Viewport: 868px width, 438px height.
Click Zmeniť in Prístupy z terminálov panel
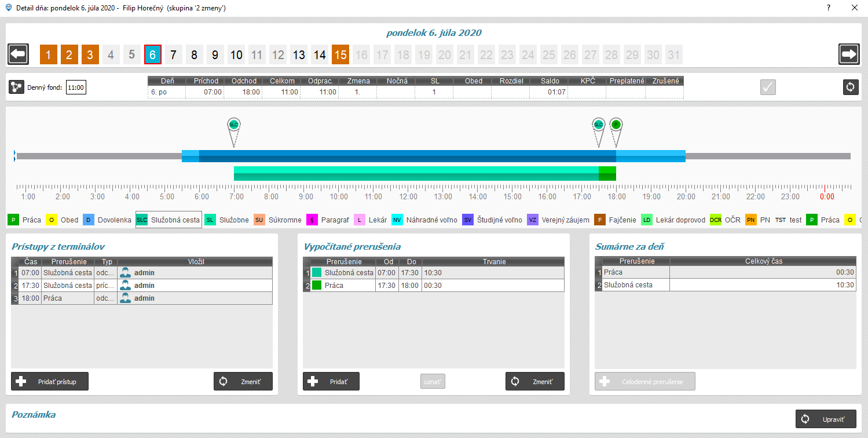click(x=243, y=381)
